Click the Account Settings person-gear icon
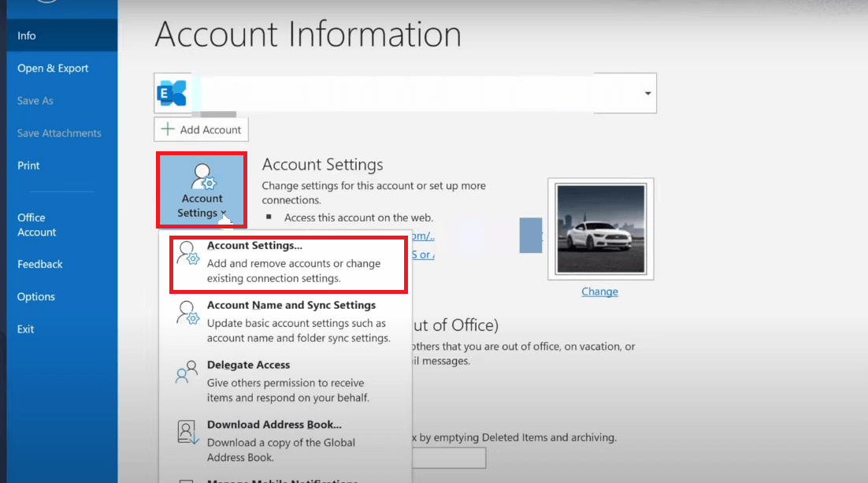The width and height of the screenshot is (868, 483). pyautogui.click(x=202, y=176)
